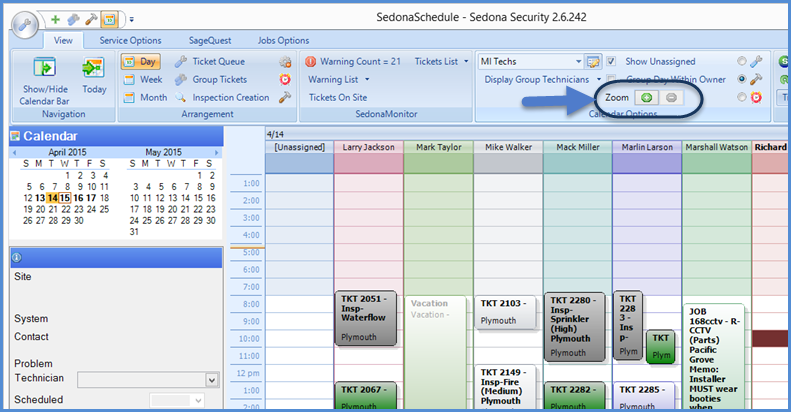Open the Ticket Queue

(x=218, y=62)
